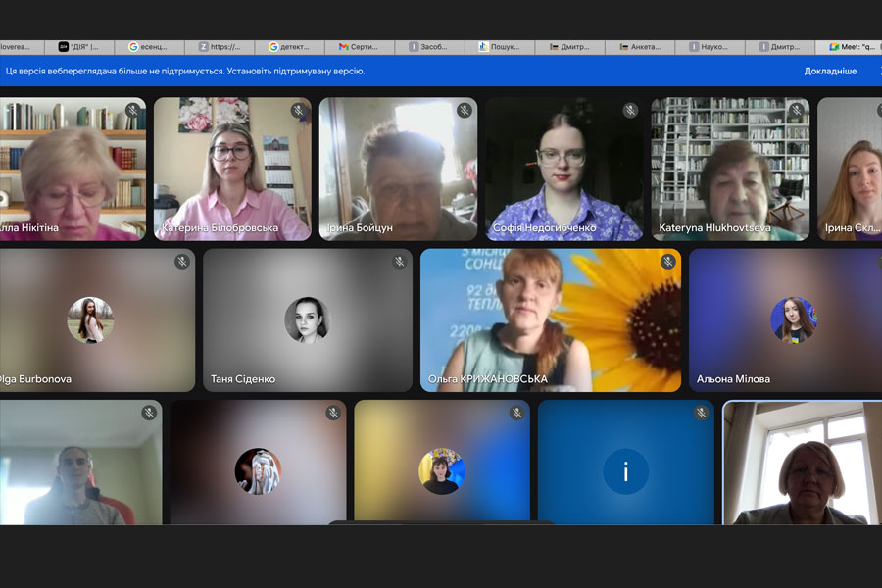This screenshot has height=588, width=882.
Task: Click the letter i avatar circle
Action: pos(625,471)
